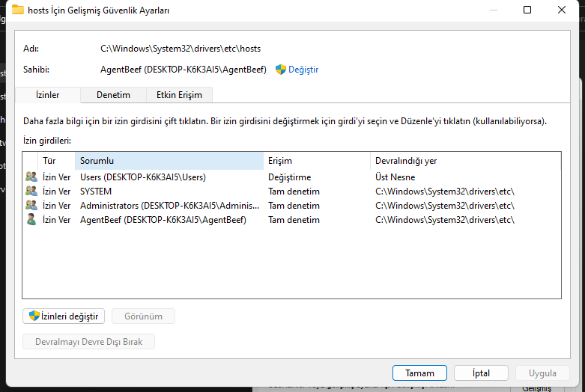Click the Uygula button
The width and height of the screenshot is (585, 392).
coord(542,373)
